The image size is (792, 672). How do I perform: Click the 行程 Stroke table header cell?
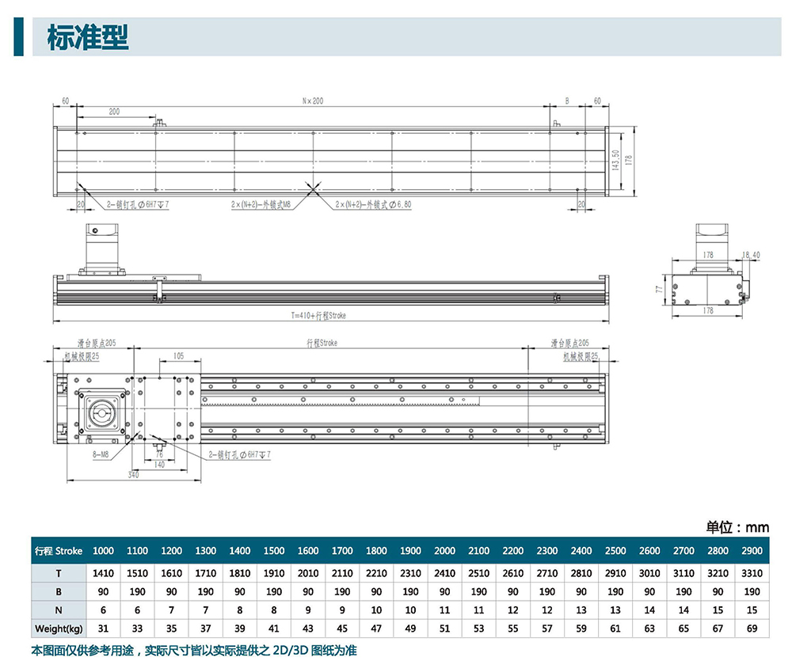tap(59, 551)
